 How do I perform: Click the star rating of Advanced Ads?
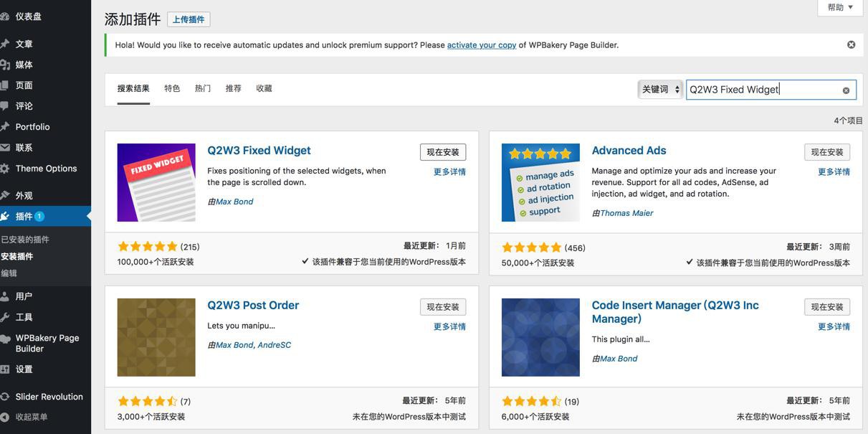tap(531, 247)
